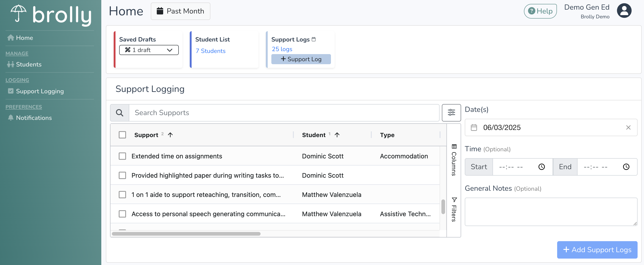
Task: Expand the Columns side panel
Action: (x=454, y=160)
